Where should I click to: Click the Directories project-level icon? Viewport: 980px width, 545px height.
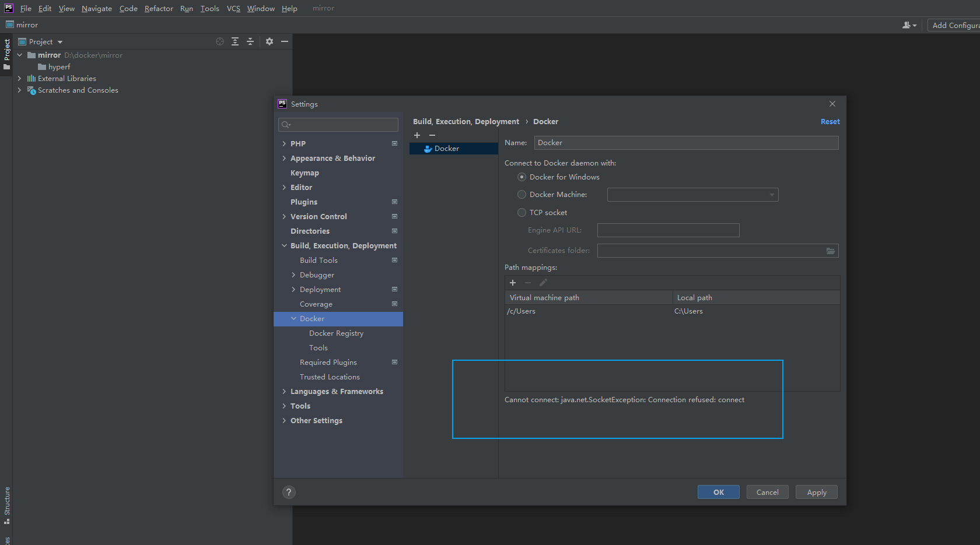395,231
